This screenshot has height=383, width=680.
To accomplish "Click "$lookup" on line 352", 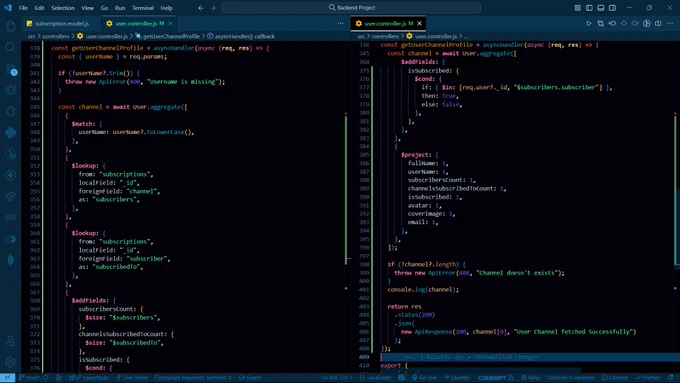I will click(x=84, y=166).
